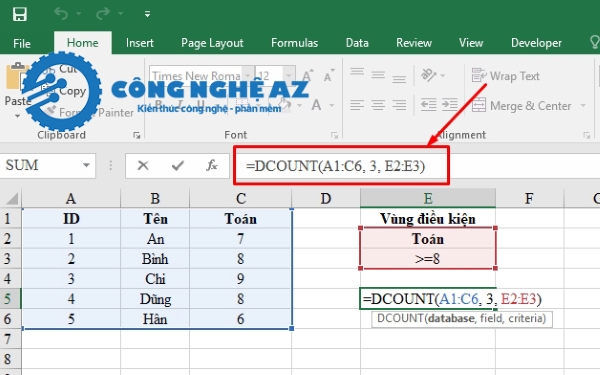Click the Redo arrow icon
Image resolution: width=600 pixels, height=375 pixels.
click(x=103, y=14)
